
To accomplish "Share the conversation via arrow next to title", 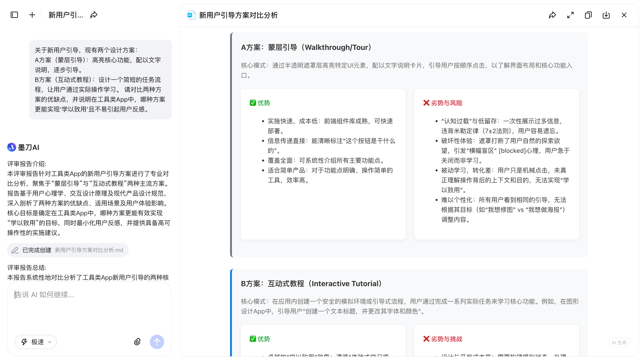I will tap(94, 15).
